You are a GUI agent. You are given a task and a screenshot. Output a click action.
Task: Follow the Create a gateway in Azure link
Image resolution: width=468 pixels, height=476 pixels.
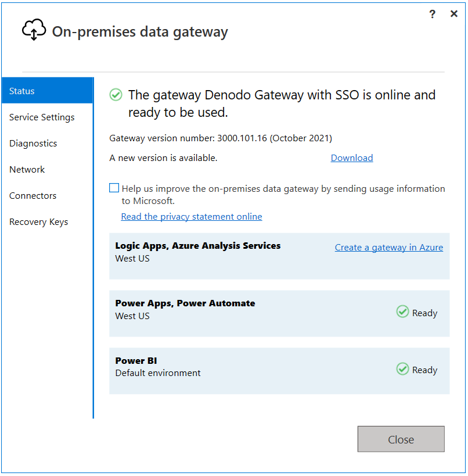tap(388, 247)
